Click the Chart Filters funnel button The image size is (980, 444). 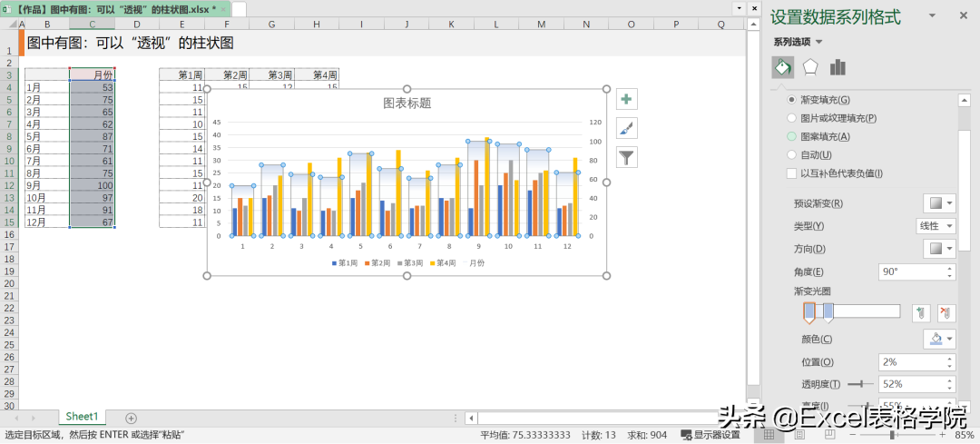coord(626,157)
